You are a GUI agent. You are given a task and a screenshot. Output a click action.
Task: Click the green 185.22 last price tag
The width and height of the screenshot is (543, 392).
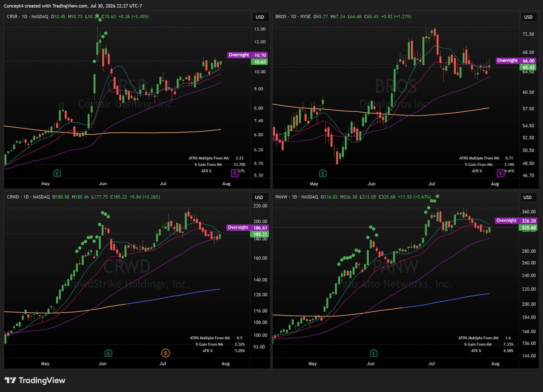pyautogui.click(x=259, y=234)
